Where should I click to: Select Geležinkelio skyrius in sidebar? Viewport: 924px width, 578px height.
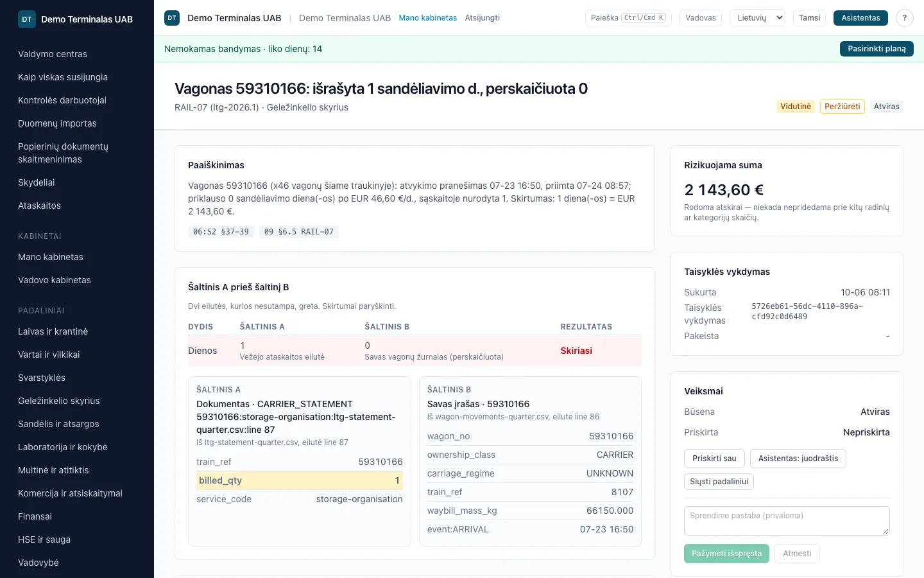click(x=77, y=401)
